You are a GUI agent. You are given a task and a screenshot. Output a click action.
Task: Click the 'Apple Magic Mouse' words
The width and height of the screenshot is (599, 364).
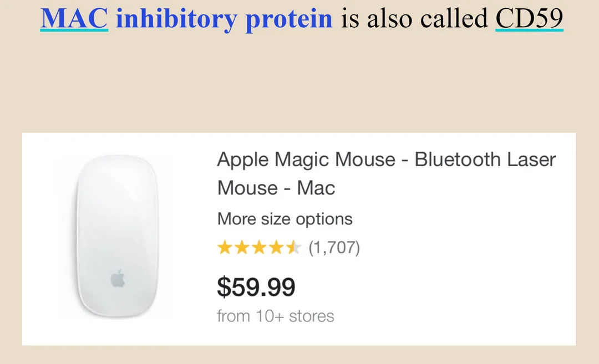coord(306,160)
